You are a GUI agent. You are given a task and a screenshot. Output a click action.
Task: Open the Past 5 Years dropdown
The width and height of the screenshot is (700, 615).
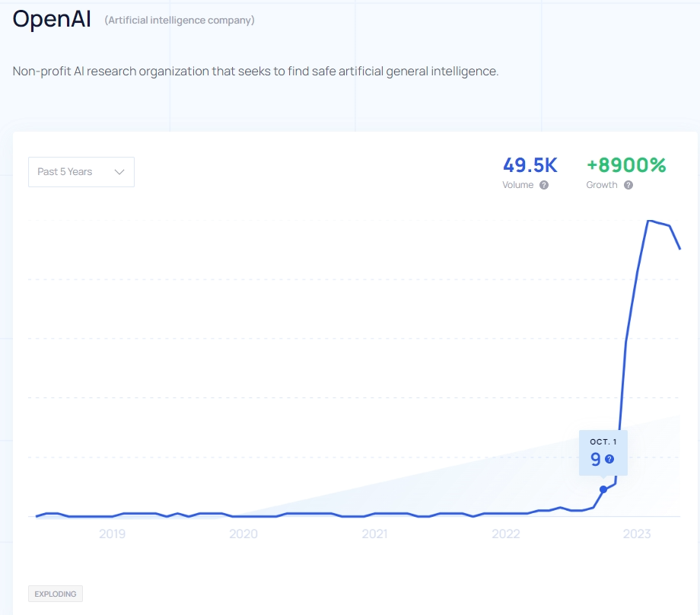(x=81, y=172)
